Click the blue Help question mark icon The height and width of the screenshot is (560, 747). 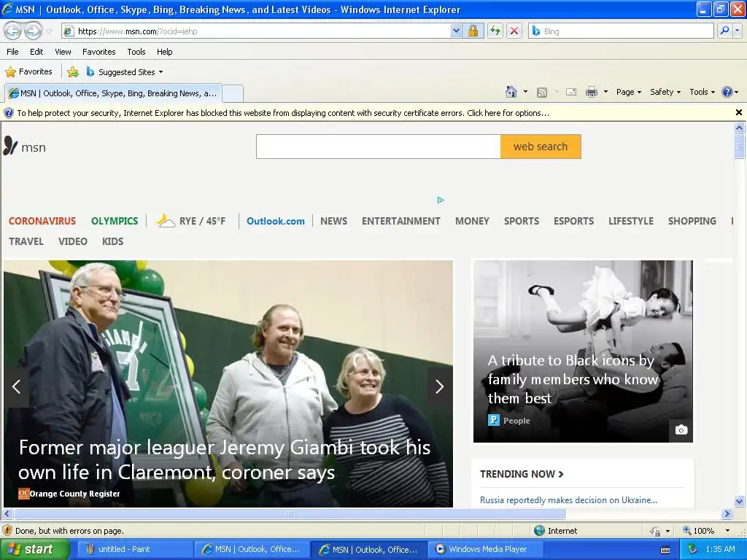click(727, 92)
